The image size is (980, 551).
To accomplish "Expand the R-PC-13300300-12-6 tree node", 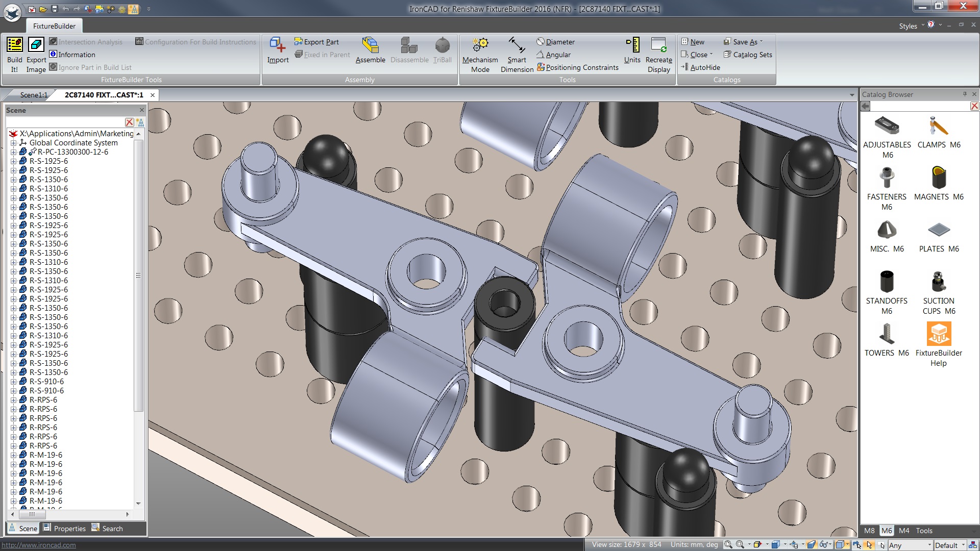I will click(x=12, y=152).
